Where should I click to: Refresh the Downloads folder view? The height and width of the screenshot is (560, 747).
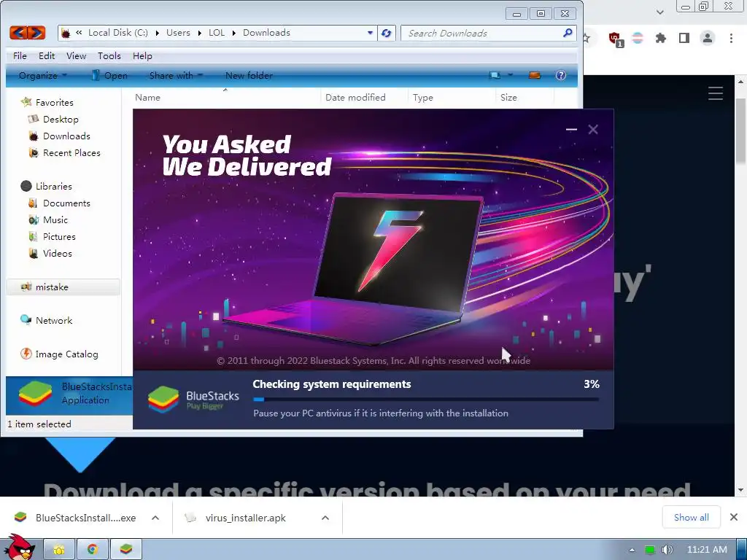tap(387, 33)
